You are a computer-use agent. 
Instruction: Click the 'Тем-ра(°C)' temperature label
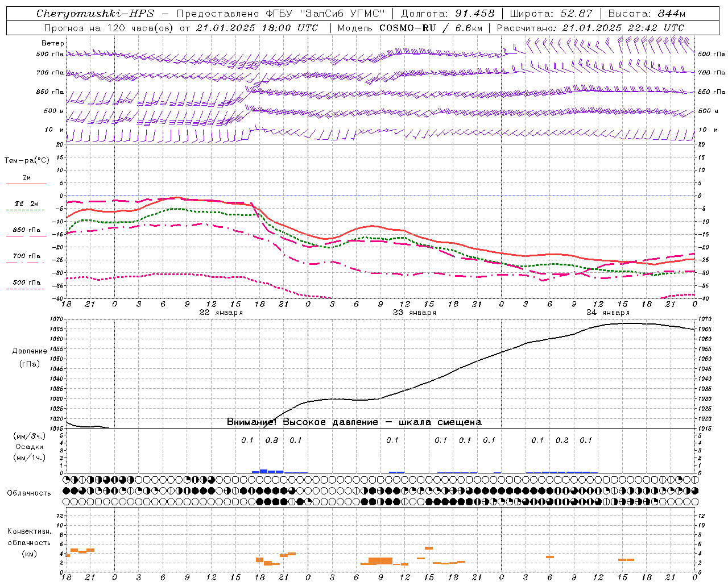pyautogui.click(x=27, y=161)
